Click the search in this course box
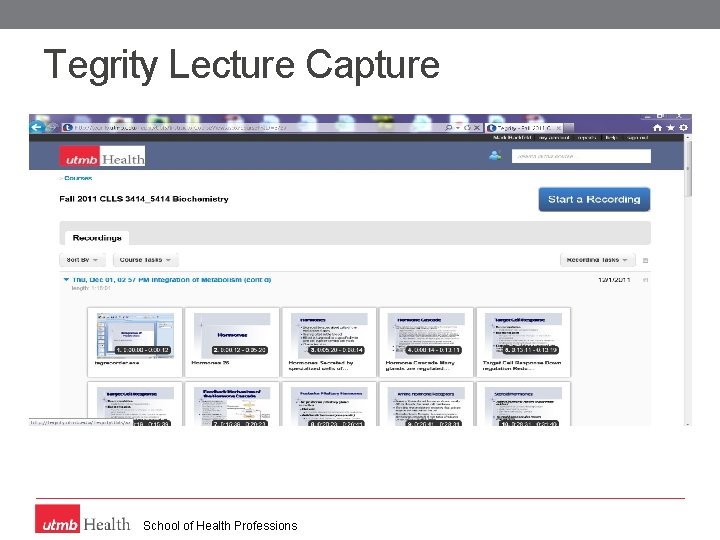The image size is (720, 540). click(x=581, y=156)
